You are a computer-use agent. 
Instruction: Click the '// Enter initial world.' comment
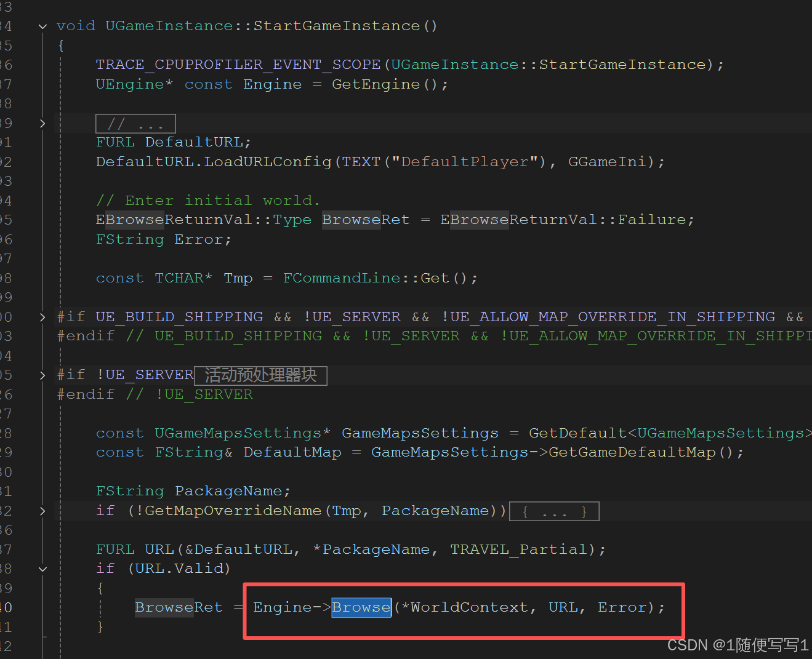point(208,201)
